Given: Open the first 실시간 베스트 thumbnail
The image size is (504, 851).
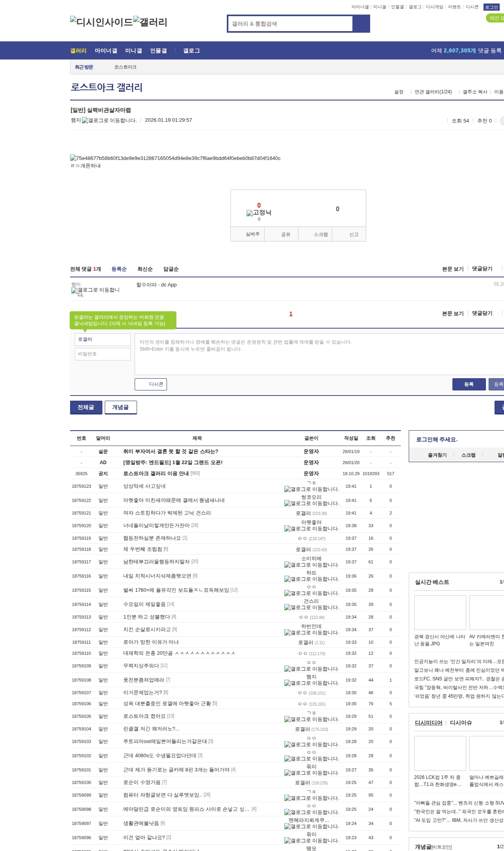Looking at the screenshot, I should pyautogui.click(x=440, y=612).
